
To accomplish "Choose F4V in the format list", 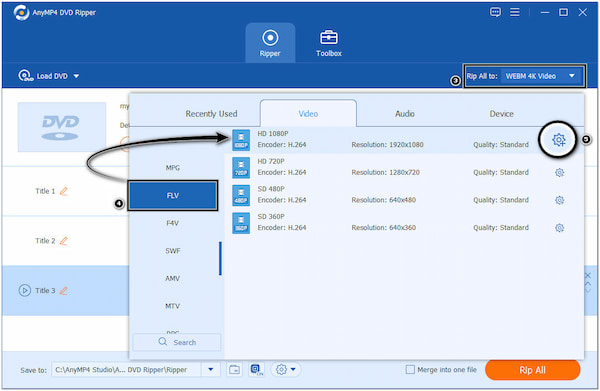I will [173, 223].
